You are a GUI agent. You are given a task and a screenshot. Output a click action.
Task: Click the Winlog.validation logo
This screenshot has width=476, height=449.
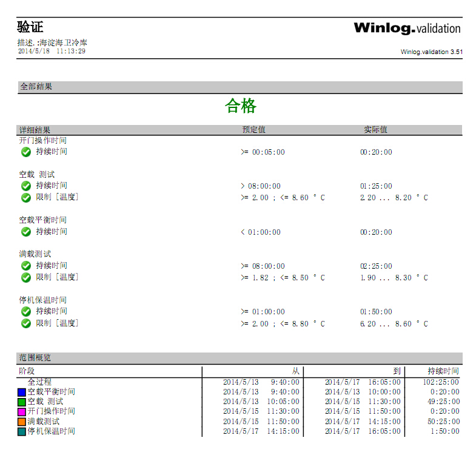407,29
